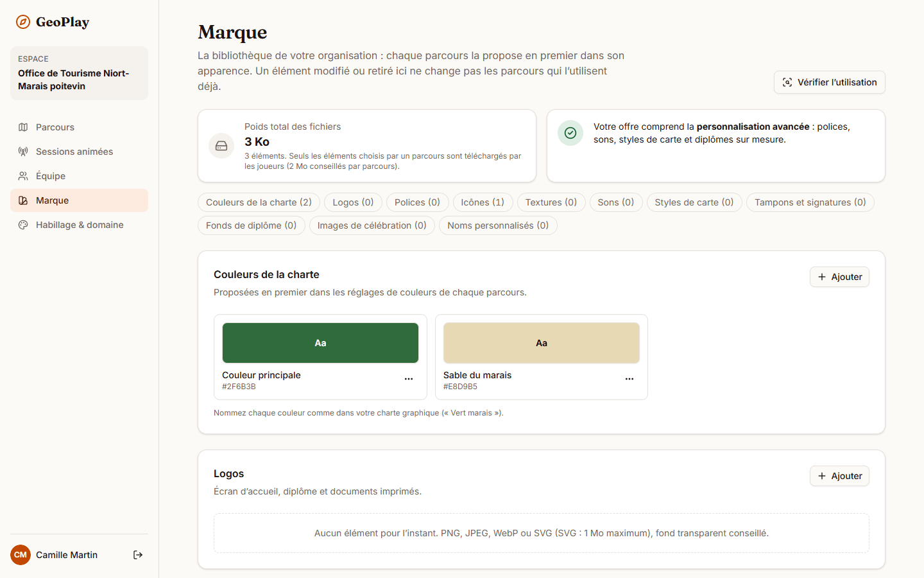Click the Équipe people icon
The width and height of the screenshot is (924, 578).
pyautogui.click(x=23, y=176)
